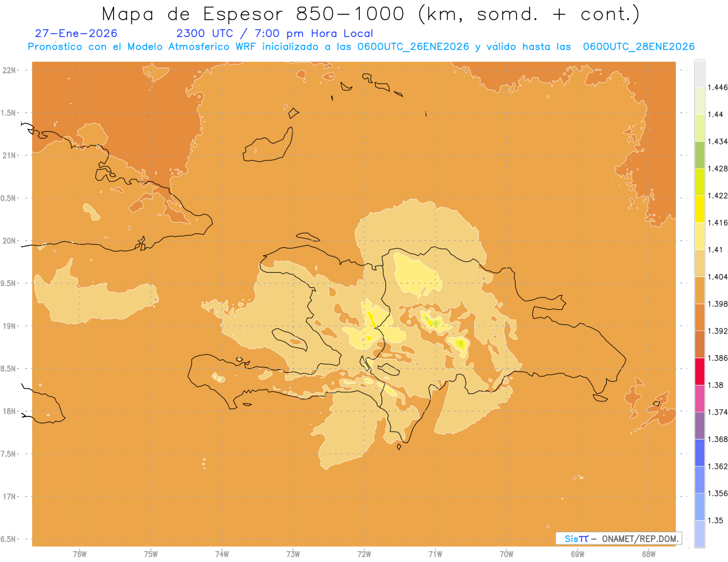Click the legend value "1.446"
The width and height of the screenshot is (728, 562).
(x=717, y=87)
